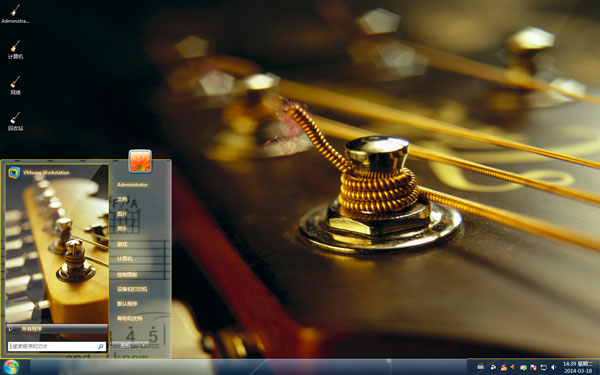This screenshot has width=600, height=375.
Task: Open 计算机 in Start menu list
Action: pyautogui.click(x=125, y=259)
